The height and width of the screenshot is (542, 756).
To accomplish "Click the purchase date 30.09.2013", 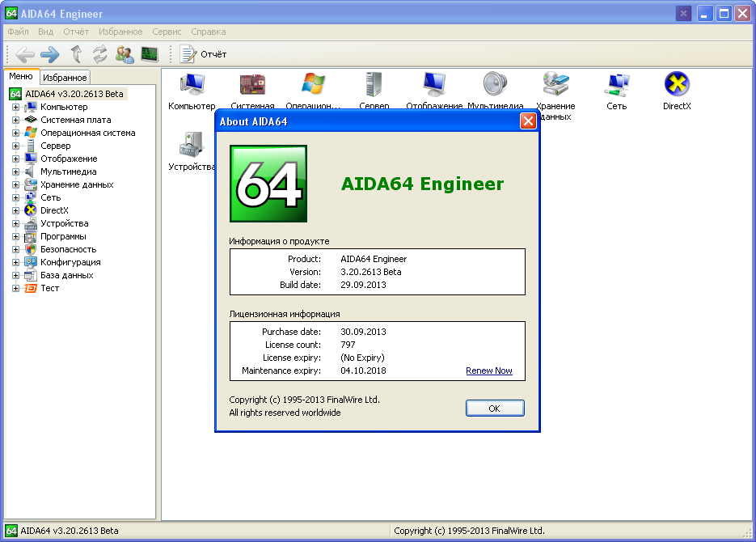I will point(363,332).
